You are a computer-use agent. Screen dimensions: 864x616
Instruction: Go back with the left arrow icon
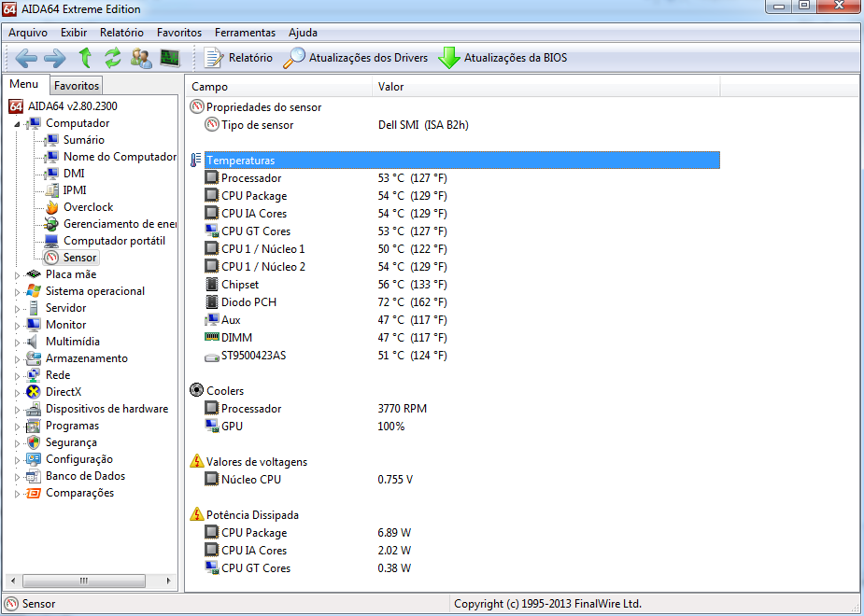pos(26,58)
